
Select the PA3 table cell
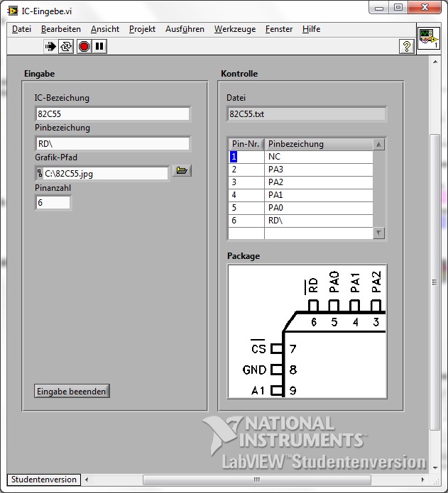tap(319, 170)
